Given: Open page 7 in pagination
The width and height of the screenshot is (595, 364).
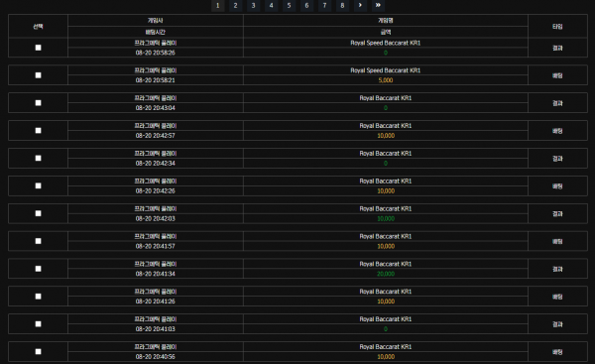Looking at the screenshot, I should coord(324,5).
